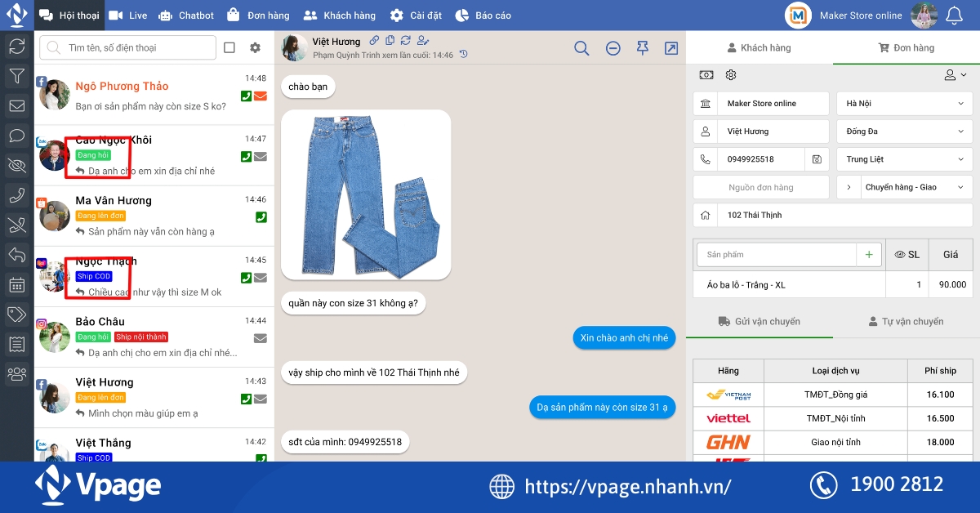Toggle the conversation selection checkbox near the search box
Image resolution: width=980 pixels, height=513 pixels.
click(229, 47)
